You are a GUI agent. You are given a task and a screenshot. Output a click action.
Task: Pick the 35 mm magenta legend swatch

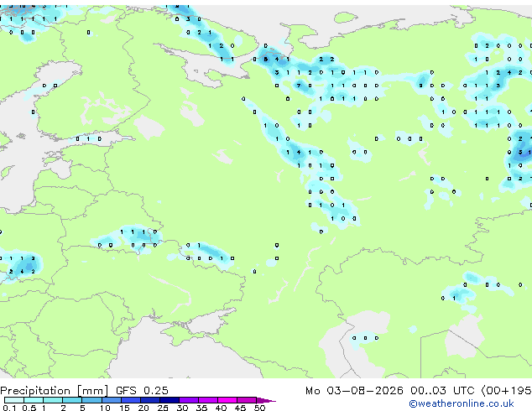(x=207, y=400)
